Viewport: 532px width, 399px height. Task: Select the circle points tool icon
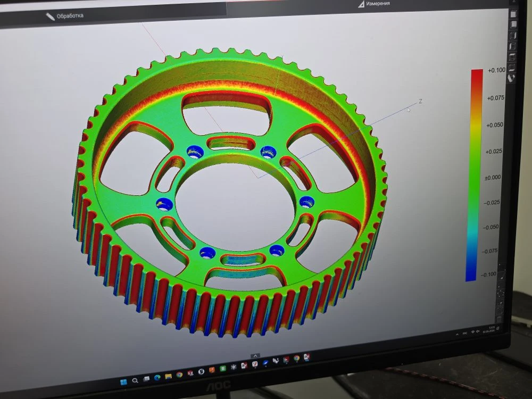click(501, 293)
